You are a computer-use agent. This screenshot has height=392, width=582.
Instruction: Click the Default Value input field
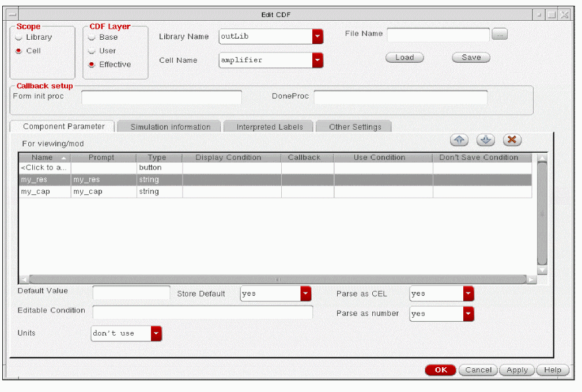click(x=131, y=293)
